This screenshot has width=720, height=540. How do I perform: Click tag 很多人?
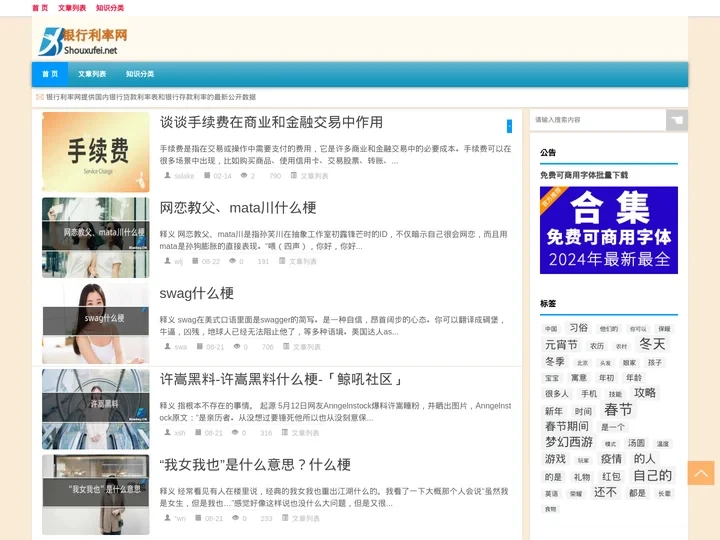click(557, 394)
